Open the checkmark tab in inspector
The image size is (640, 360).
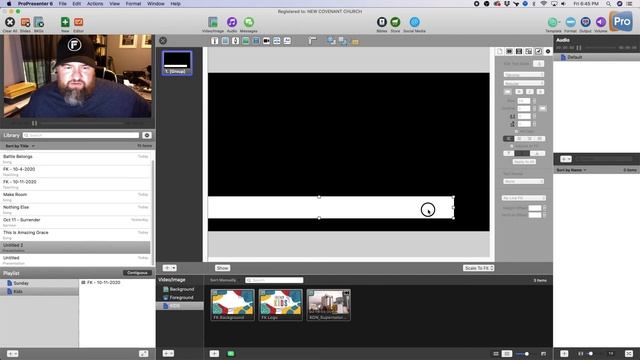pos(538,51)
